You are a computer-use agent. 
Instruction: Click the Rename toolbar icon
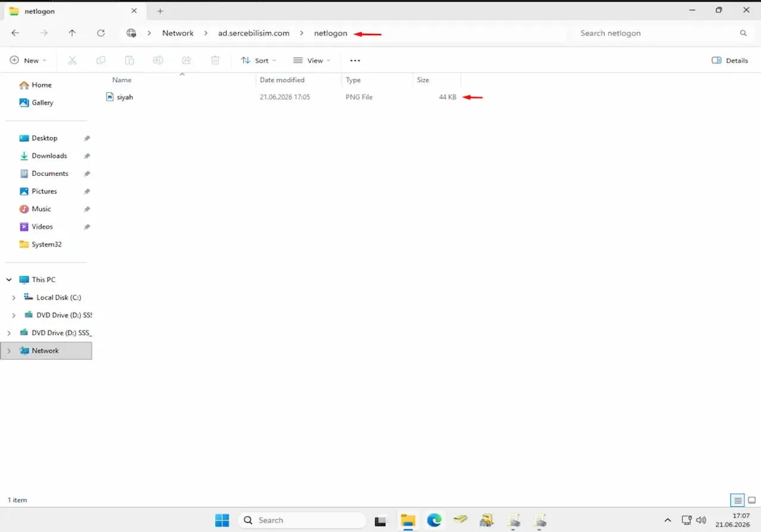[158, 60]
